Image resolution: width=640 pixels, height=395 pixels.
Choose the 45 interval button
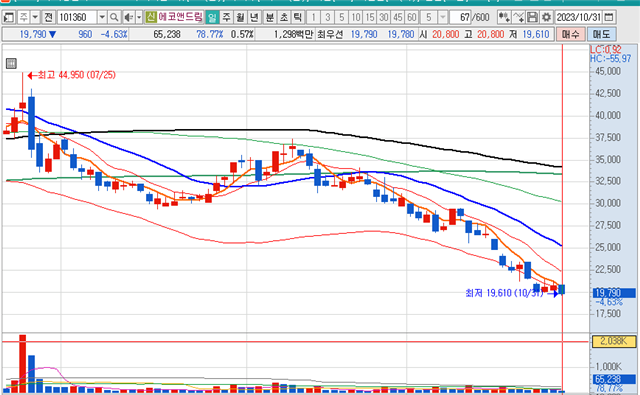pos(398,17)
